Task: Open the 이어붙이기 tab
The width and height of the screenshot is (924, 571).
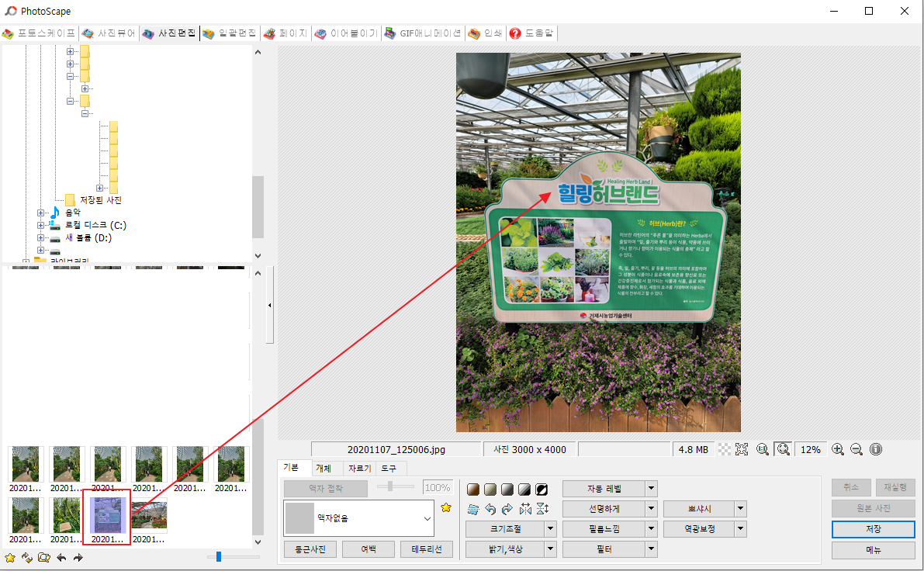Action: tap(347, 33)
